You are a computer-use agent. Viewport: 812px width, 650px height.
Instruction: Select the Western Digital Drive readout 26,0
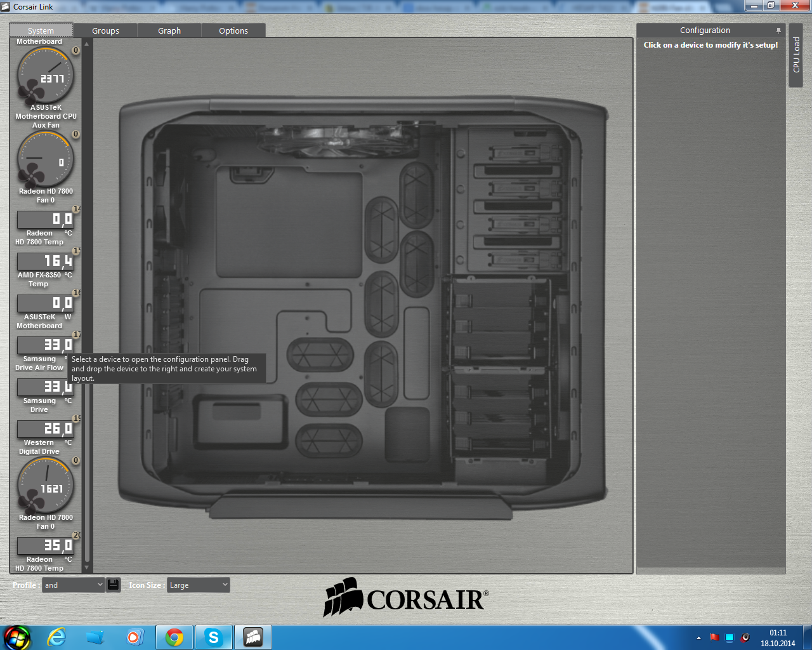45,429
